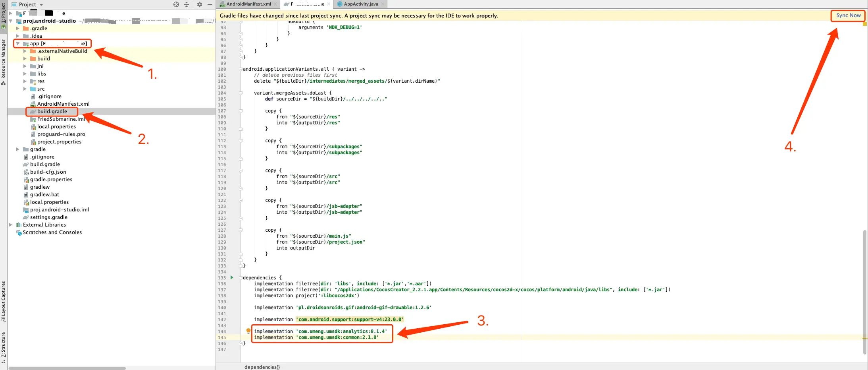
Task: Open the Resource Manager tool window
Action: coord(3,62)
